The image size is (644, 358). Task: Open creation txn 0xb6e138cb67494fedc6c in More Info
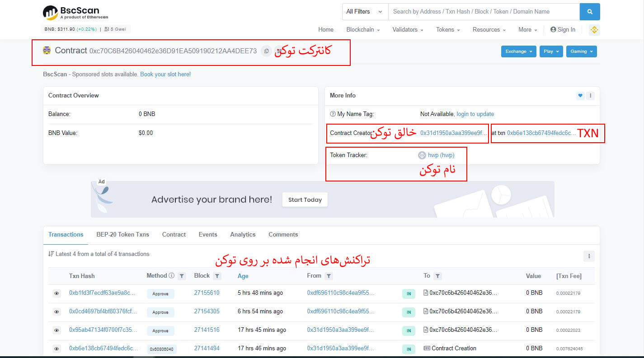[x=541, y=133]
